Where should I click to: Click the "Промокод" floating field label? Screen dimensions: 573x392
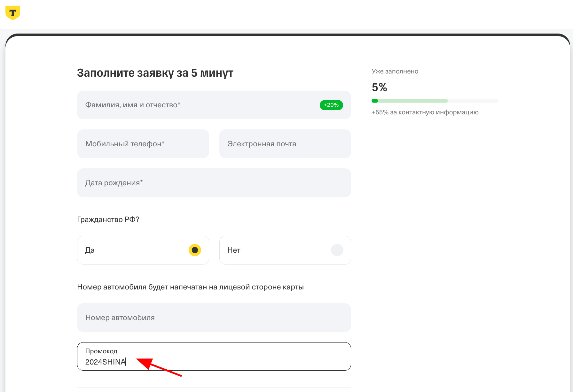click(101, 351)
